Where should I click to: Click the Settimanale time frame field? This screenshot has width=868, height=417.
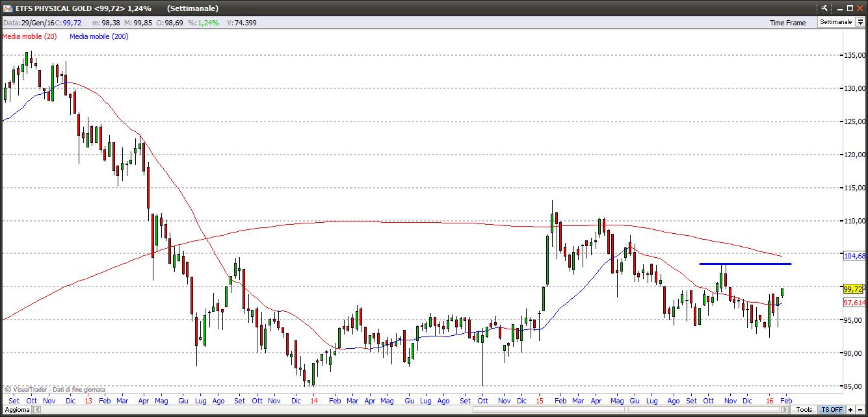coord(836,22)
